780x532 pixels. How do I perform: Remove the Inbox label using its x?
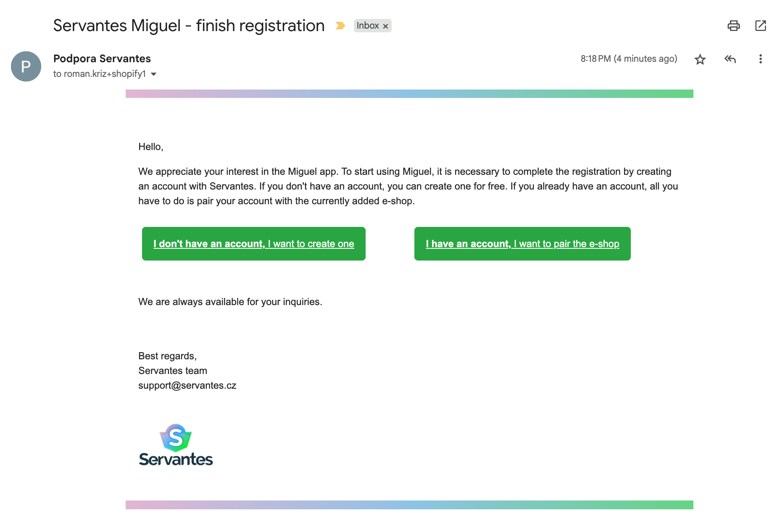click(385, 26)
